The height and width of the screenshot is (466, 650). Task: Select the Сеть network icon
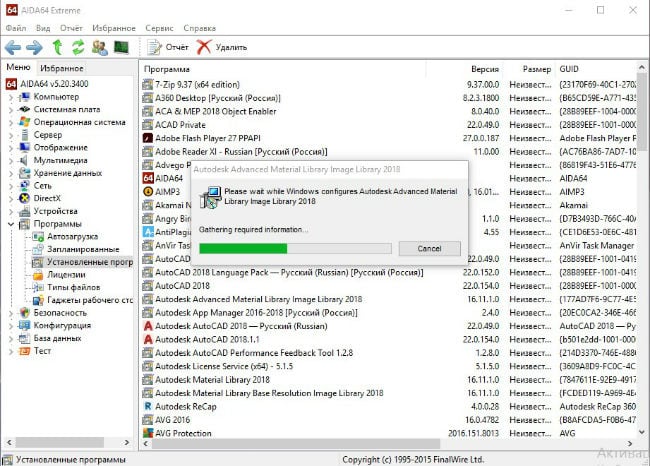[25, 185]
